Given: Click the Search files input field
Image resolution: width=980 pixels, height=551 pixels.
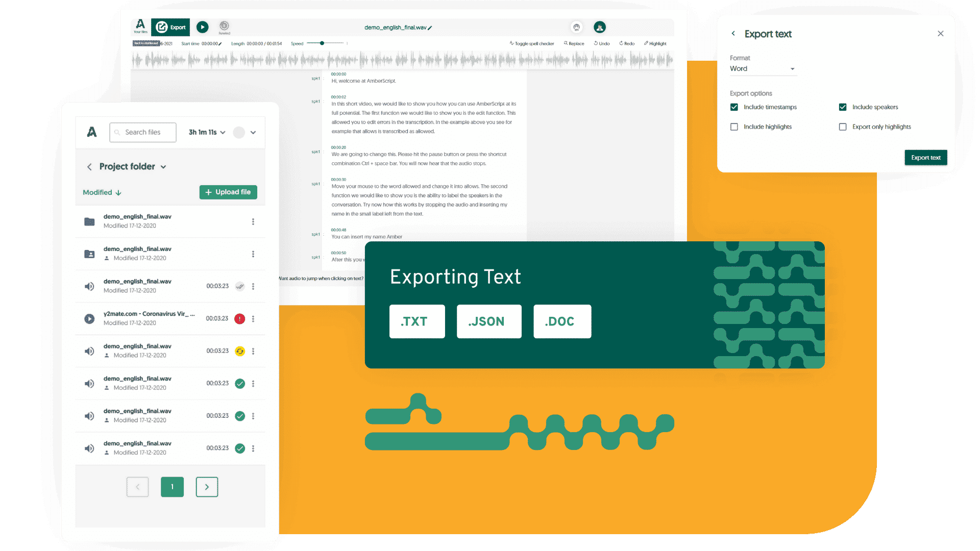Looking at the screenshot, I should 143,132.
